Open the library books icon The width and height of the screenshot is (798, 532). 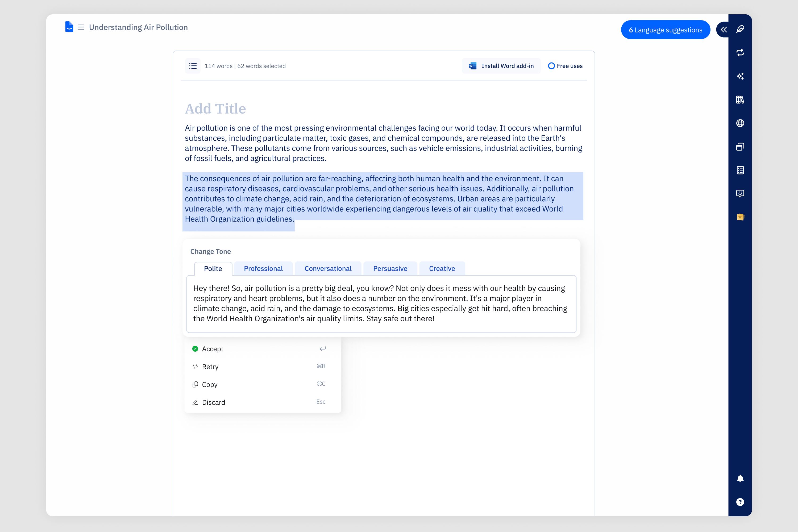(x=740, y=100)
